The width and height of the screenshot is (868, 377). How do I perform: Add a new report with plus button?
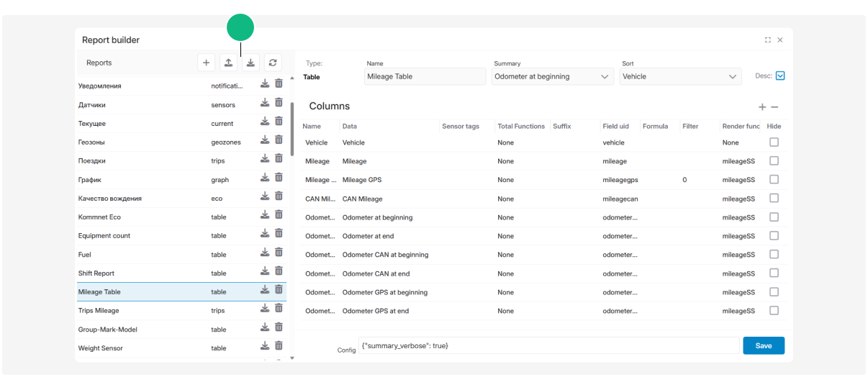pos(207,63)
